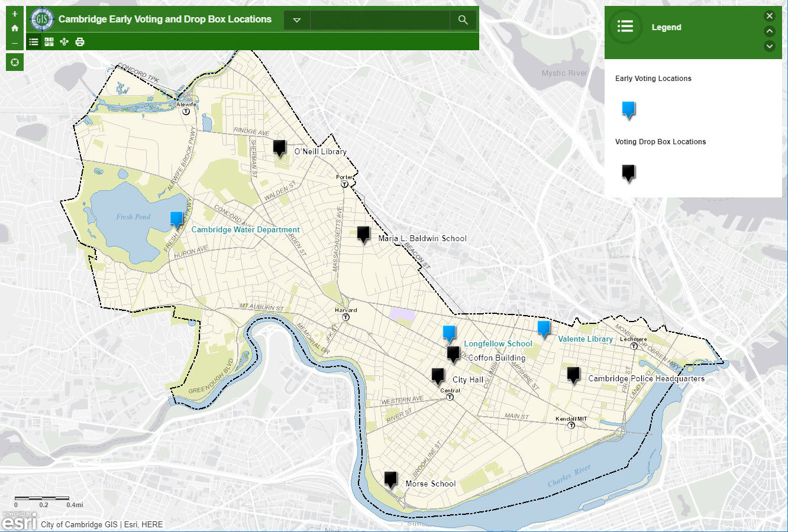The height and width of the screenshot is (532, 788).
Task: Open the Print widget
Action: [x=80, y=42]
